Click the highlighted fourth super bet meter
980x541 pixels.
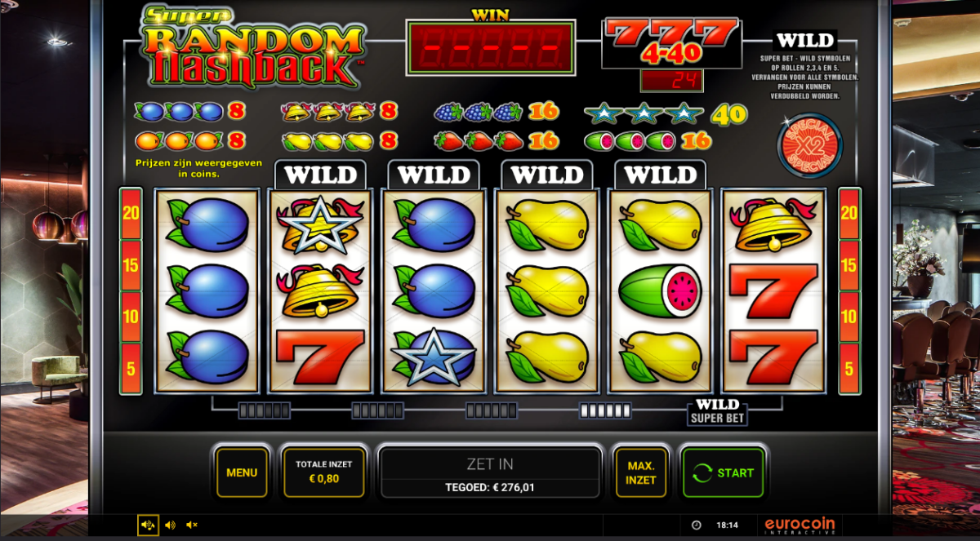(x=604, y=410)
